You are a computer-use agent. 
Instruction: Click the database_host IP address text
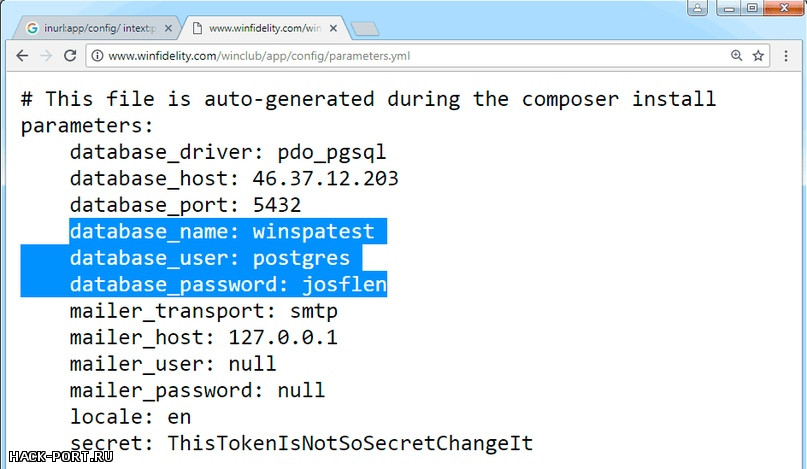pos(325,179)
